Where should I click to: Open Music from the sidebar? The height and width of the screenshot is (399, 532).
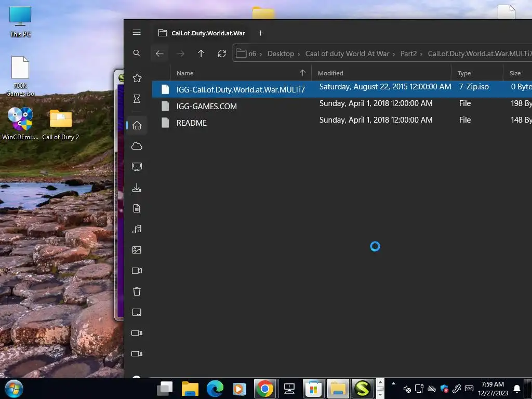[137, 229]
